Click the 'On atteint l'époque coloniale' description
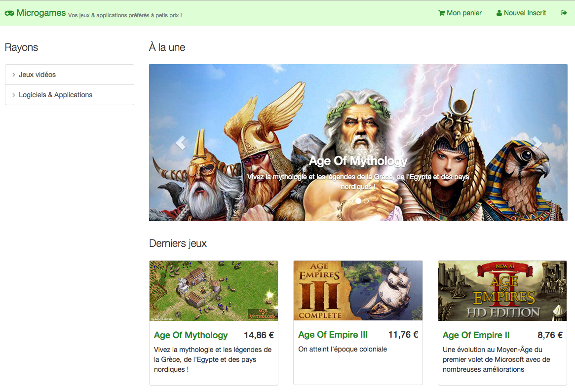The height and width of the screenshot is (392, 575). [x=343, y=349]
